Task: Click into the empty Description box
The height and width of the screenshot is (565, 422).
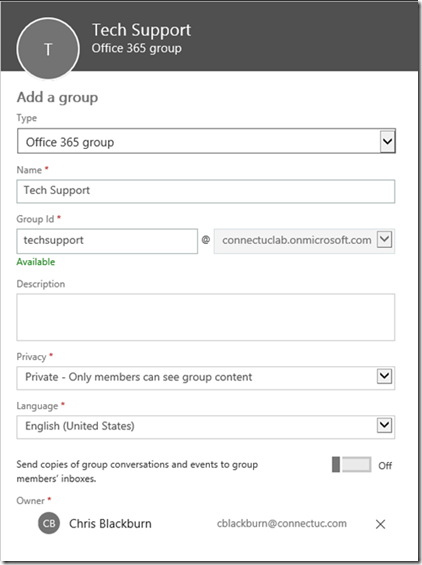Action: 205,317
